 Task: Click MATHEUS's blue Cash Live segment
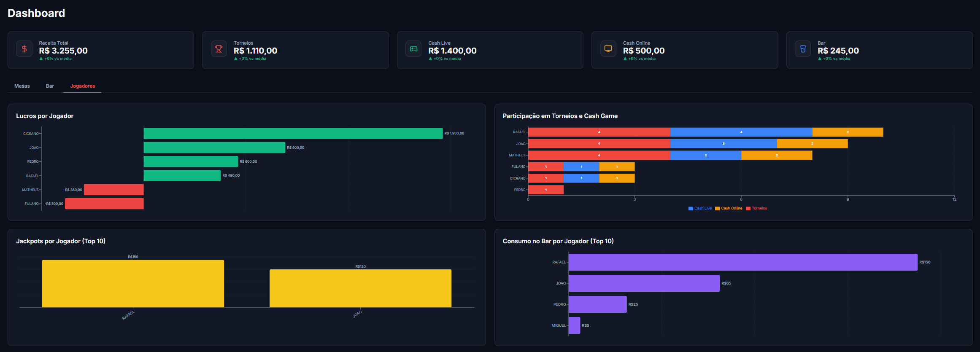(706, 155)
